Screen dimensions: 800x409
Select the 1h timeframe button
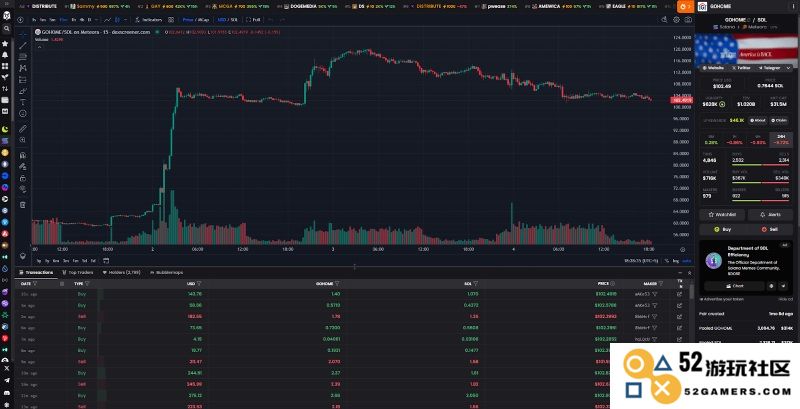(74, 19)
